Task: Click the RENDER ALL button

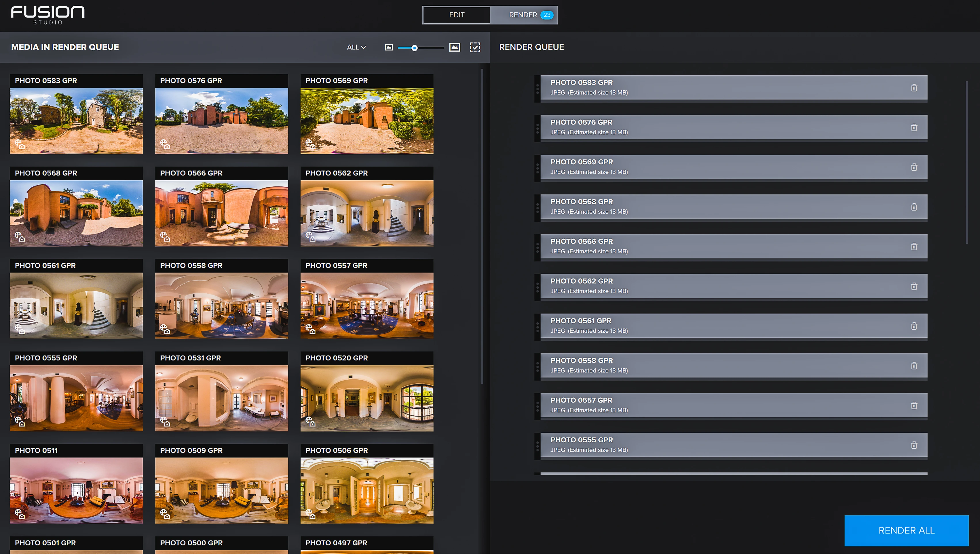Action: pyautogui.click(x=906, y=530)
